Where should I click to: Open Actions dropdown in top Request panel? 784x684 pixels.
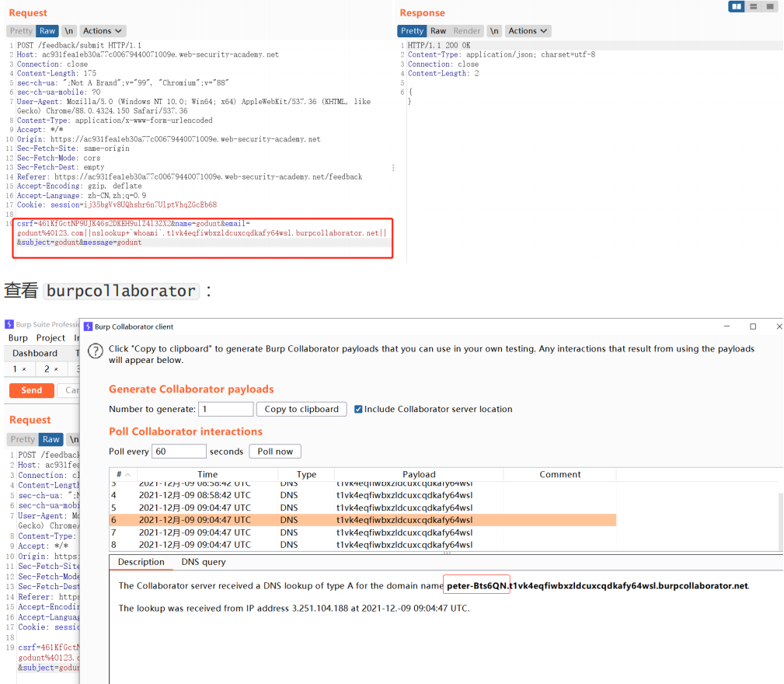tap(103, 30)
